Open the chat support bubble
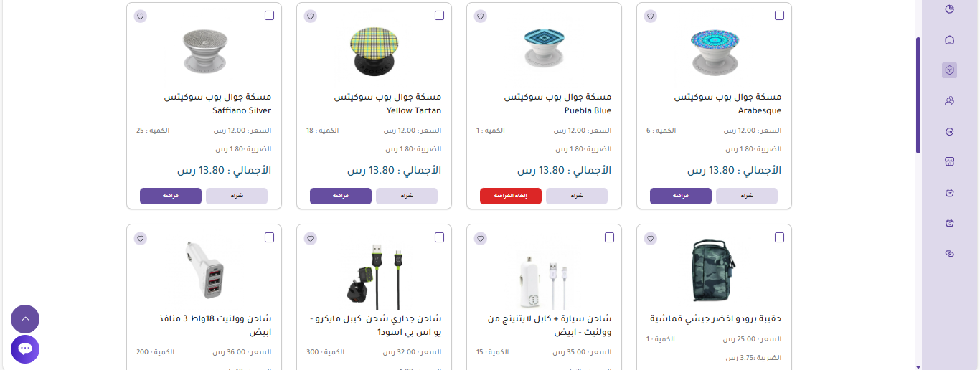980x370 pixels. pos(25,349)
